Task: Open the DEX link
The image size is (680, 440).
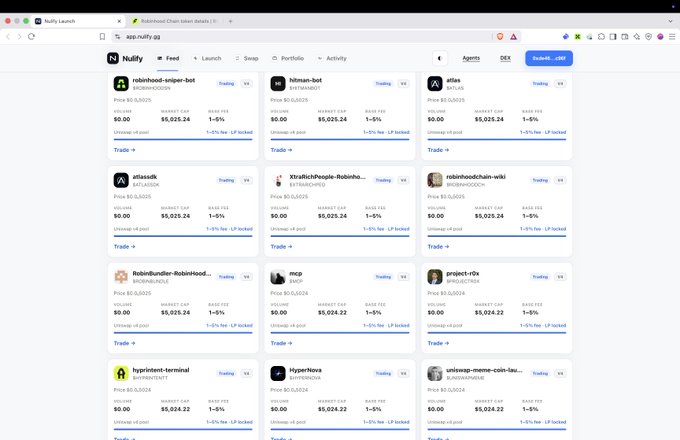Action: pyautogui.click(x=505, y=58)
